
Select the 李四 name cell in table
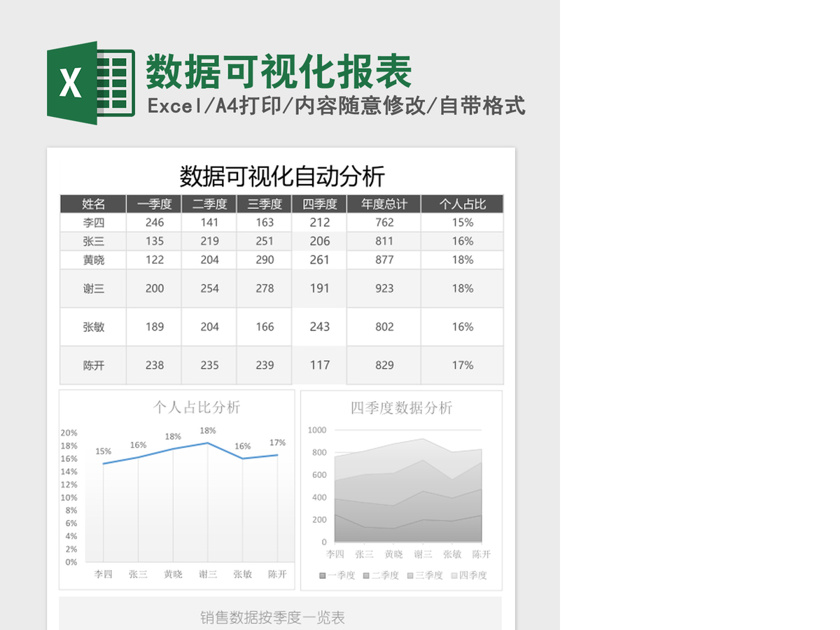[x=93, y=223]
